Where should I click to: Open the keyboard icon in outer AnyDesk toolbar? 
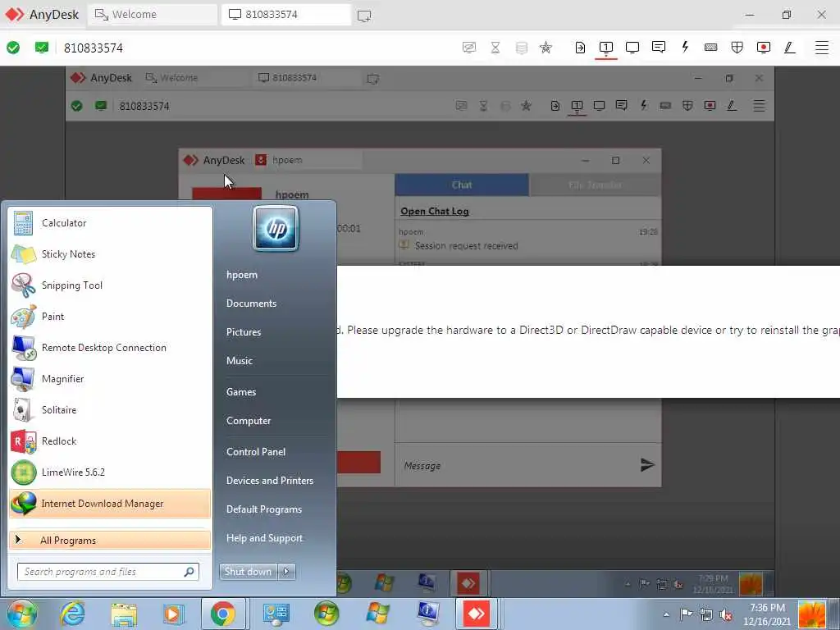click(711, 48)
